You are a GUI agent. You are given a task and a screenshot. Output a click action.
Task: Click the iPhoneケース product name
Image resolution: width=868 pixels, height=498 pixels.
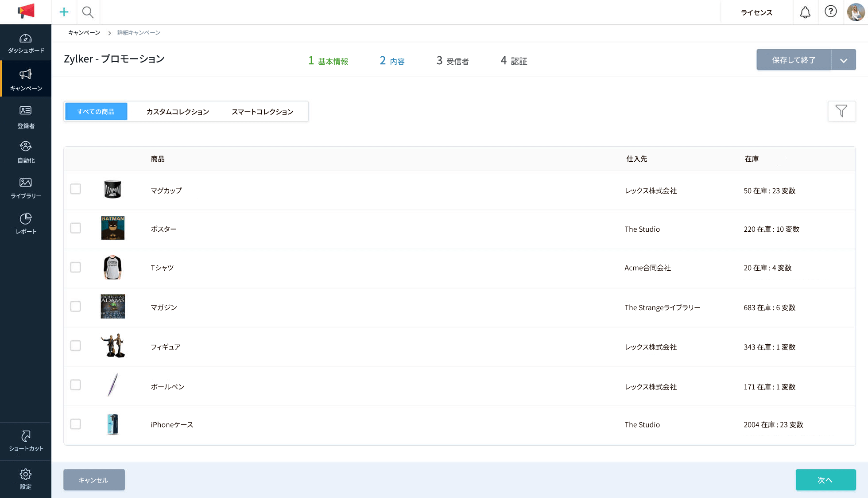point(172,425)
